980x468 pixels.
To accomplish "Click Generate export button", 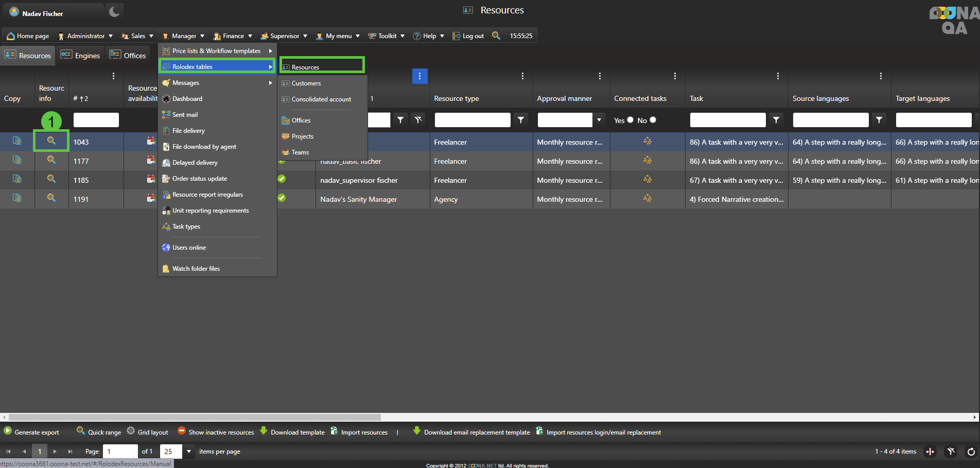I will tap(32, 432).
